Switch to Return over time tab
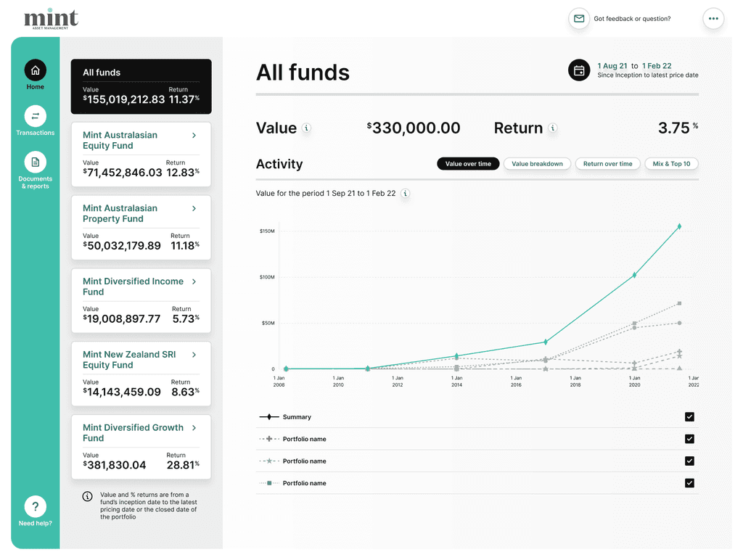743x560 pixels. (607, 164)
